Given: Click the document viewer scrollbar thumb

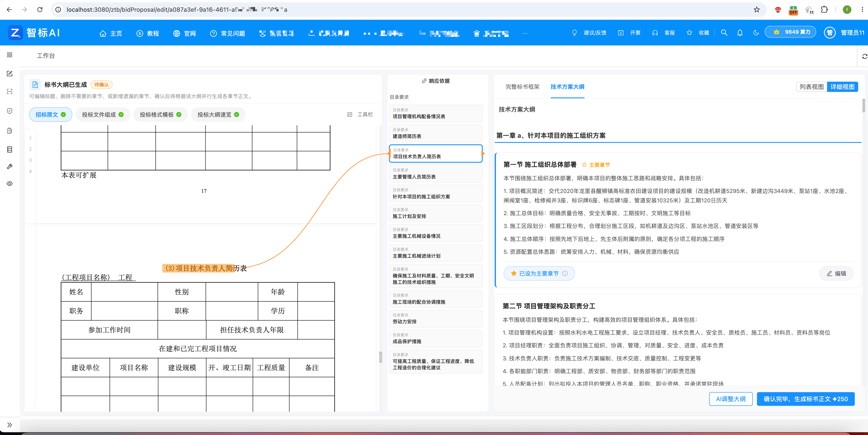Looking at the screenshot, I should 380,357.
